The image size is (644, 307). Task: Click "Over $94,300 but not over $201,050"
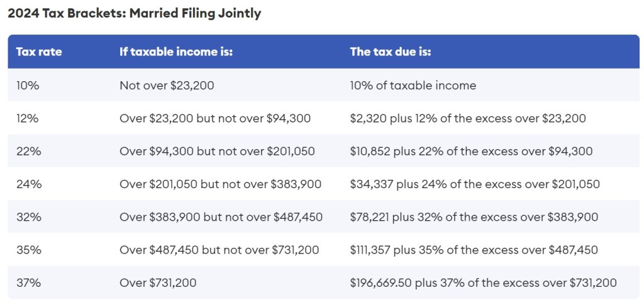click(x=217, y=151)
